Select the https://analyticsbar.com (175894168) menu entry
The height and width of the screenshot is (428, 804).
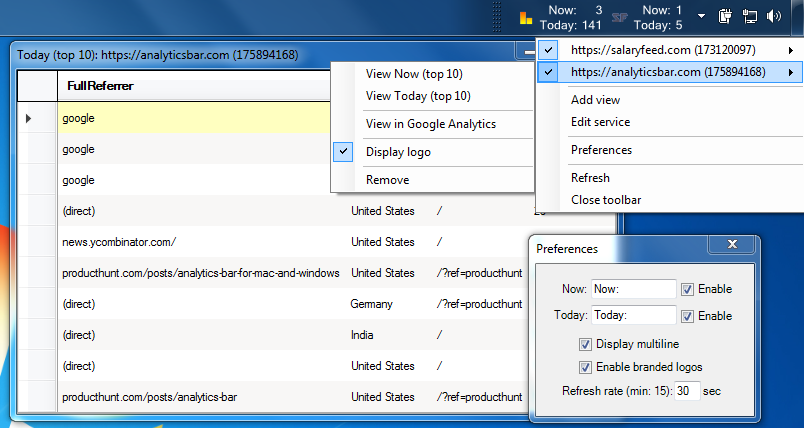click(670, 72)
